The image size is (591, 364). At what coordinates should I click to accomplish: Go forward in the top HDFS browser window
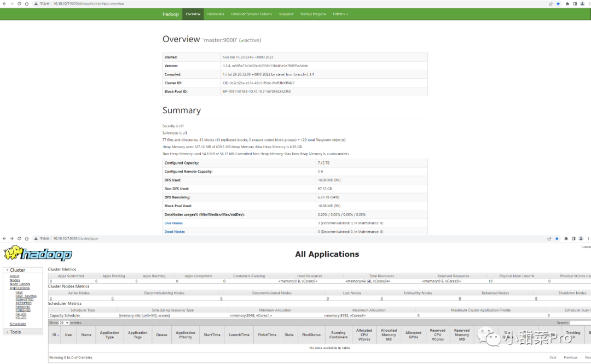(x=11, y=4)
